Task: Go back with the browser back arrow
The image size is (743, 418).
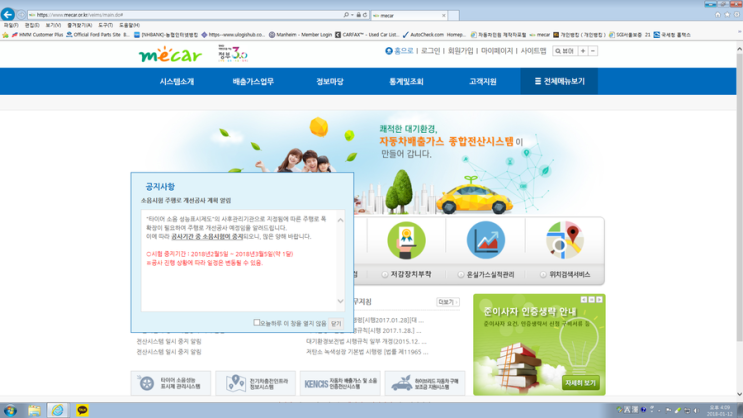Action: click(x=8, y=15)
